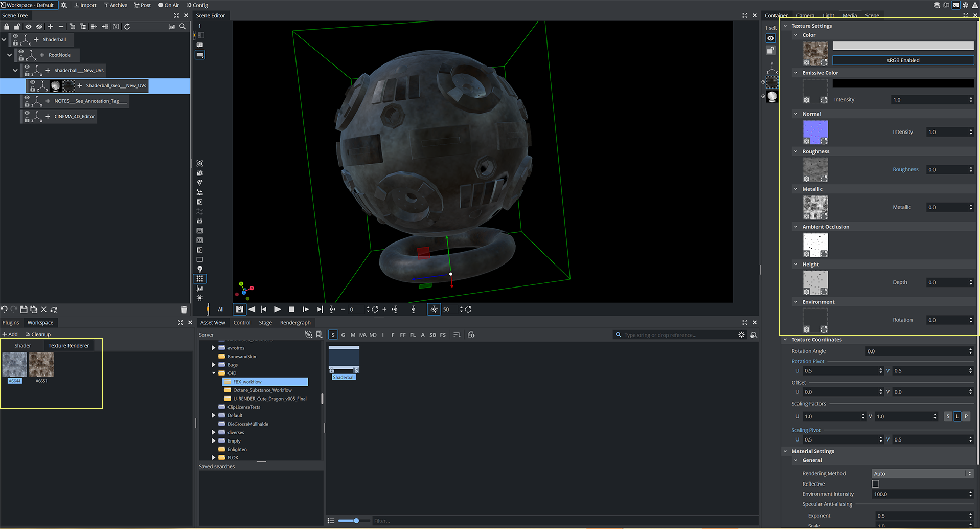Switch to the Rendergraph tab

coord(295,323)
